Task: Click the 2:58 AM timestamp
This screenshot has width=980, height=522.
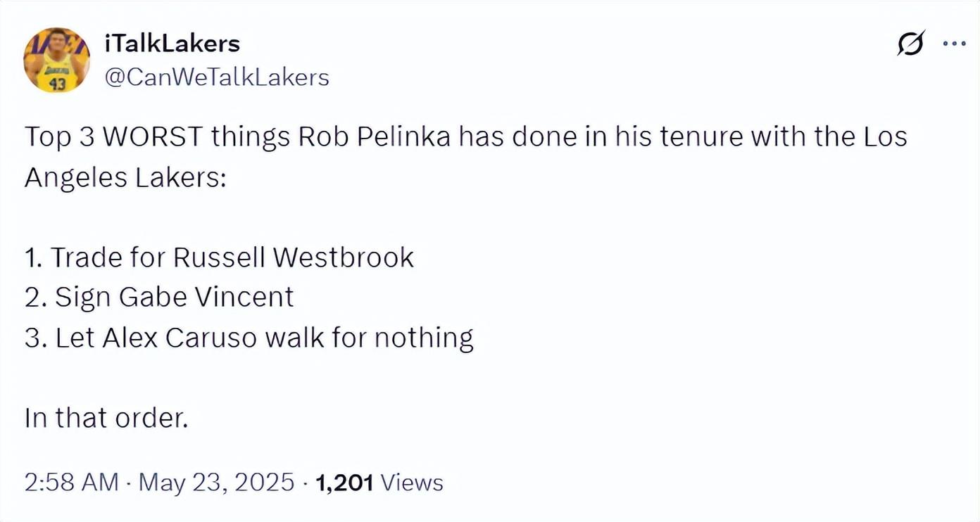Action: (71, 483)
